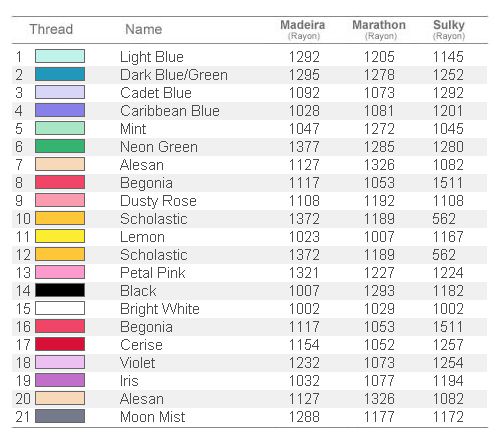Click the Iris purple swatch
Screen dimensions: 500x438
tap(60, 380)
